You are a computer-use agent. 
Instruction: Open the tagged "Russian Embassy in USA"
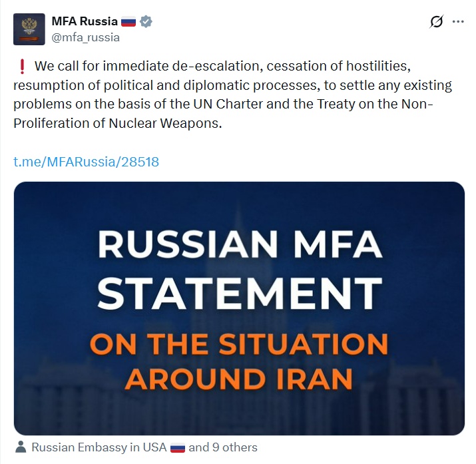click(99, 447)
